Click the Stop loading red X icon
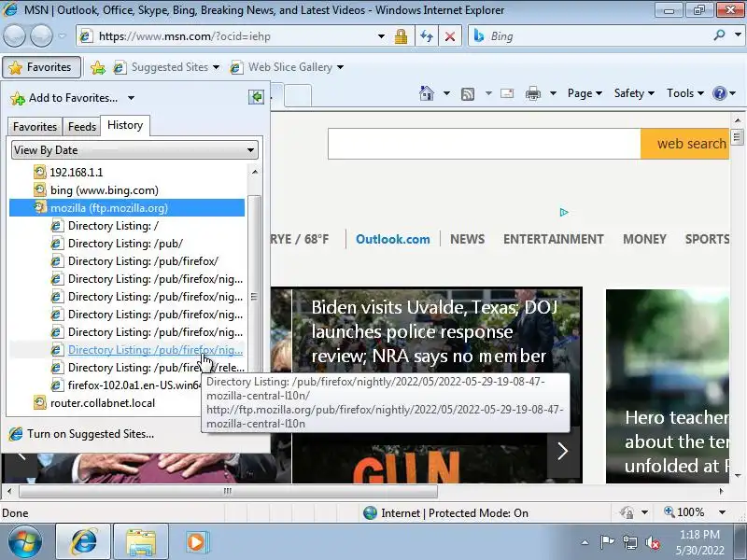Viewport: 747px width, 560px height. point(450,36)
